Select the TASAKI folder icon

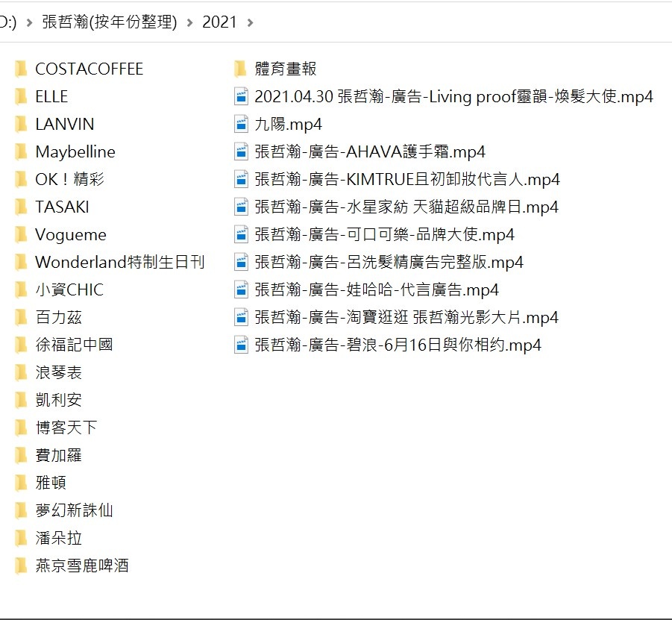[x=21, y=207]
